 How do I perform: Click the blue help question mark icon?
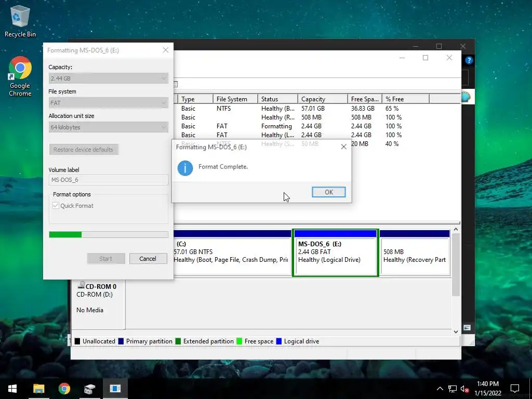pos(469,60)
